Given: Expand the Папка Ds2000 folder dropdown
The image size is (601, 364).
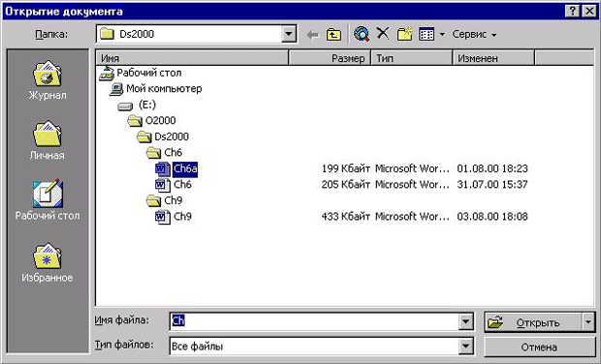Looking at the screenshot, I should (x=289, y=34).
